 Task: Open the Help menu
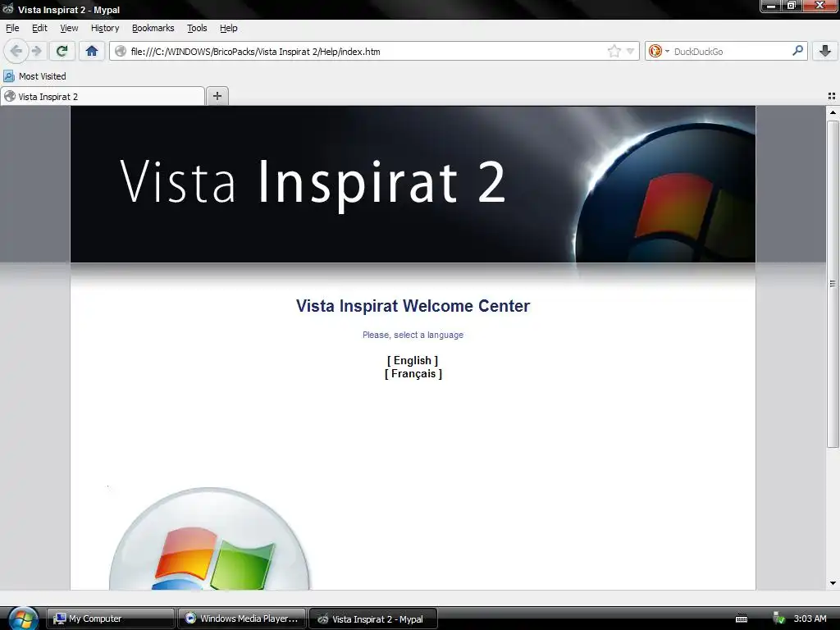(228, 28)
